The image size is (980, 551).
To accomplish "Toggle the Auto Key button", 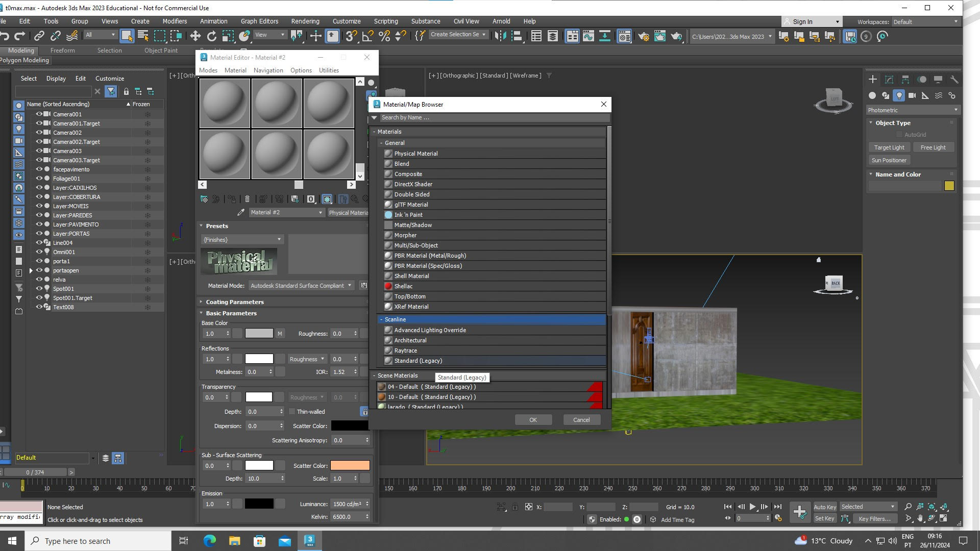I will (825, 507).
